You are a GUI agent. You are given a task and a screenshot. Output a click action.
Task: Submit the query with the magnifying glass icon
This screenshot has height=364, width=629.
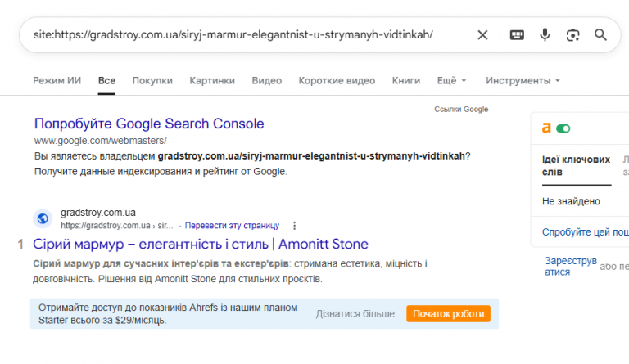pyautogui.click(x=600, y=35)
